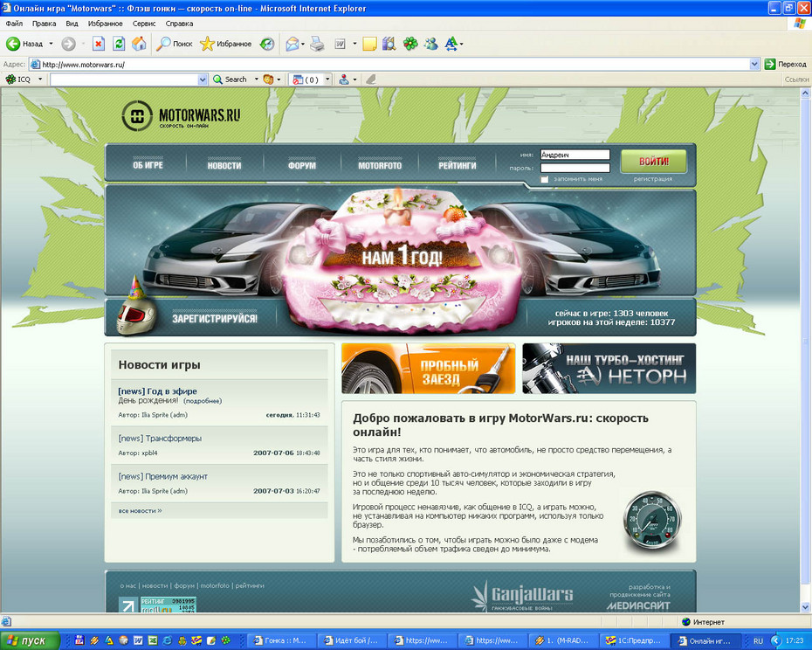Click the Internet Explorer quick launch icon
The width and height of the screenshot is (812, 650).
tap(168, 640)
